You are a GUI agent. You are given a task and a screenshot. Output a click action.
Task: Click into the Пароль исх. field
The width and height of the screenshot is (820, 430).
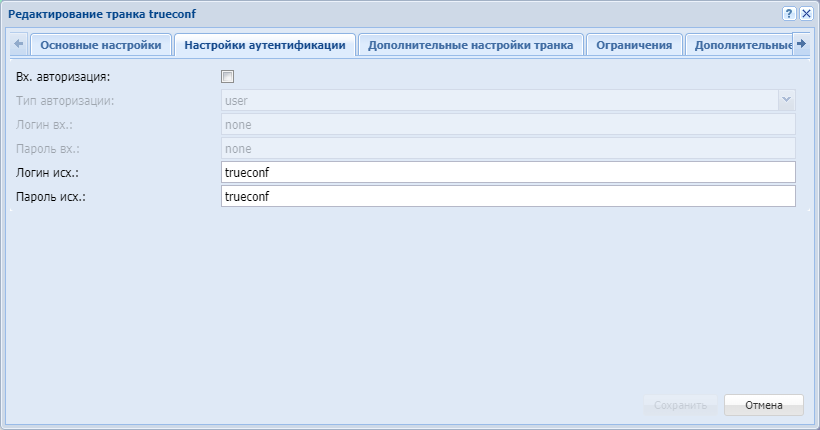coord(507,197)
